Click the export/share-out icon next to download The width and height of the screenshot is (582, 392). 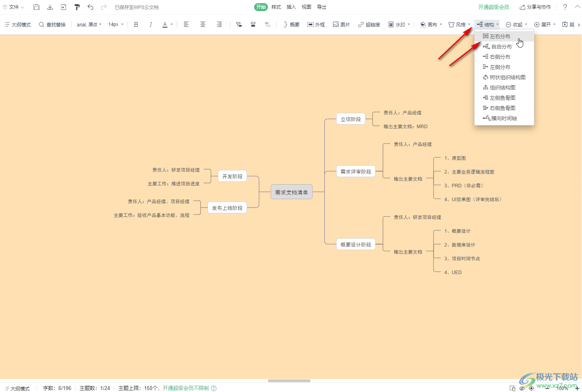tap(64, 7)
